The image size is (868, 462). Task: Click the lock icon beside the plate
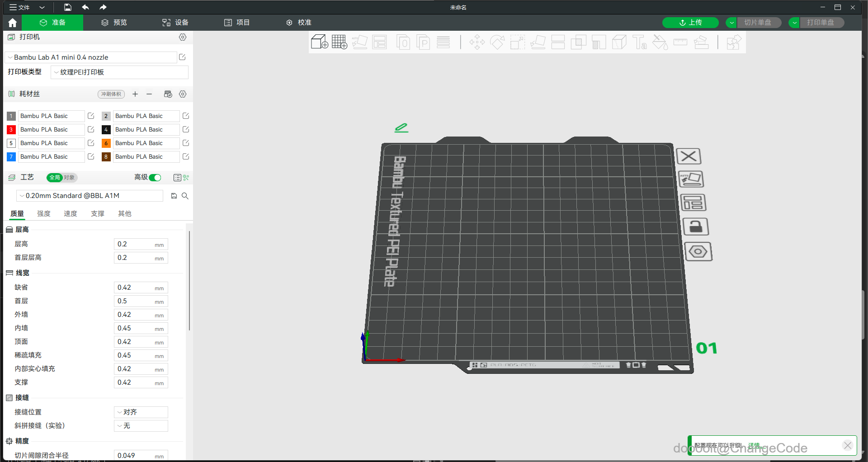(695, 226)
